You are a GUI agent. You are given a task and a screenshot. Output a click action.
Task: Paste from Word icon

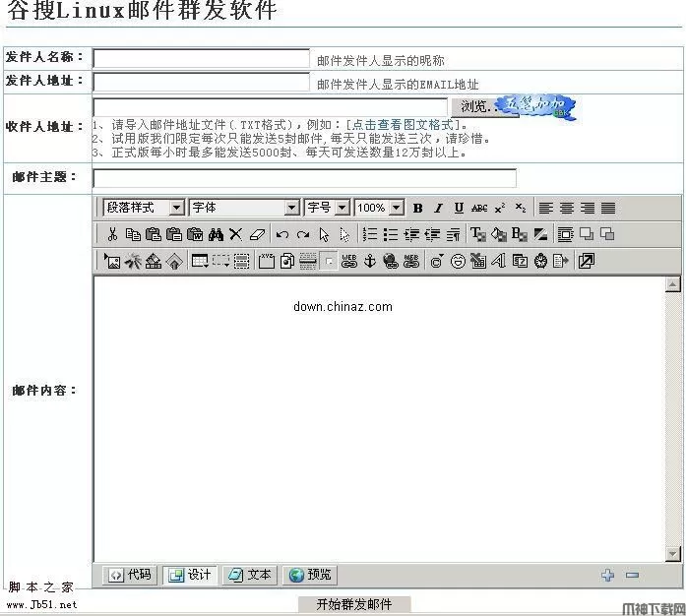tap(195, 235)
